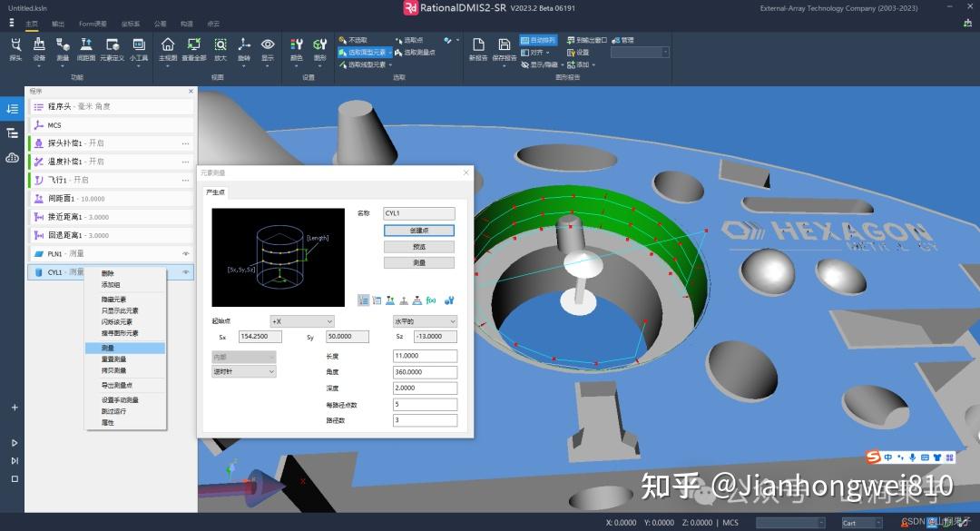This screenshot has height=531, width=980.
Task: Switch to the 输出 ribbon tab
Action: click(58, 24)
